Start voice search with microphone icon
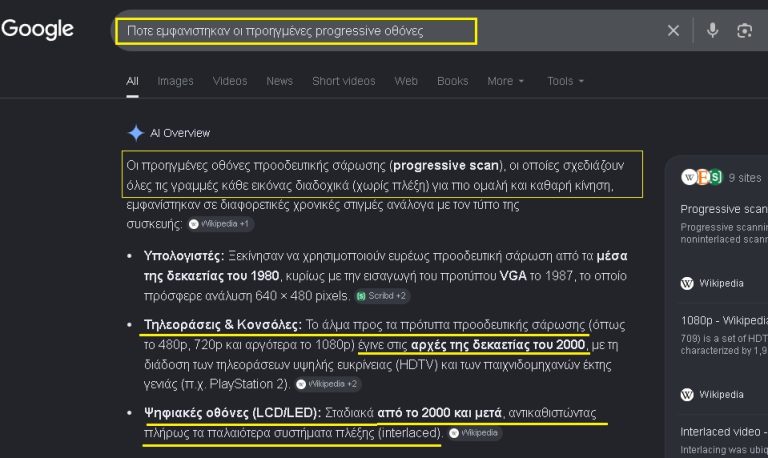The width and height of the screenshot is (768, 458). click(713, 31)
